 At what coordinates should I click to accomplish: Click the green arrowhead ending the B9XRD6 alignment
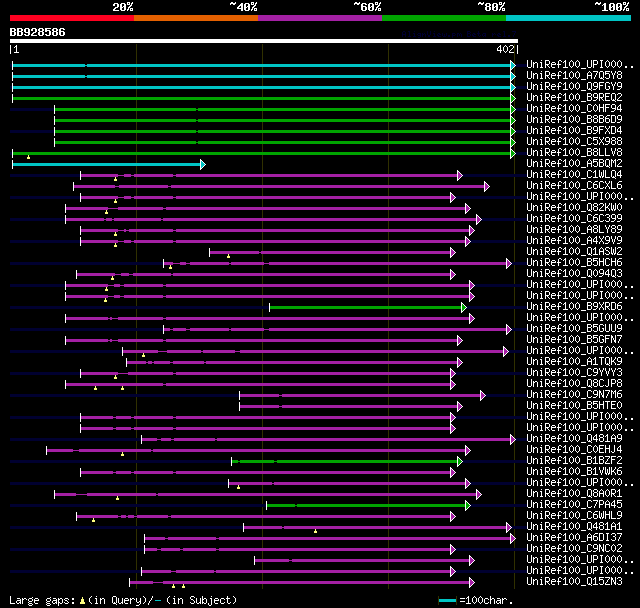(x=464, y=308)
